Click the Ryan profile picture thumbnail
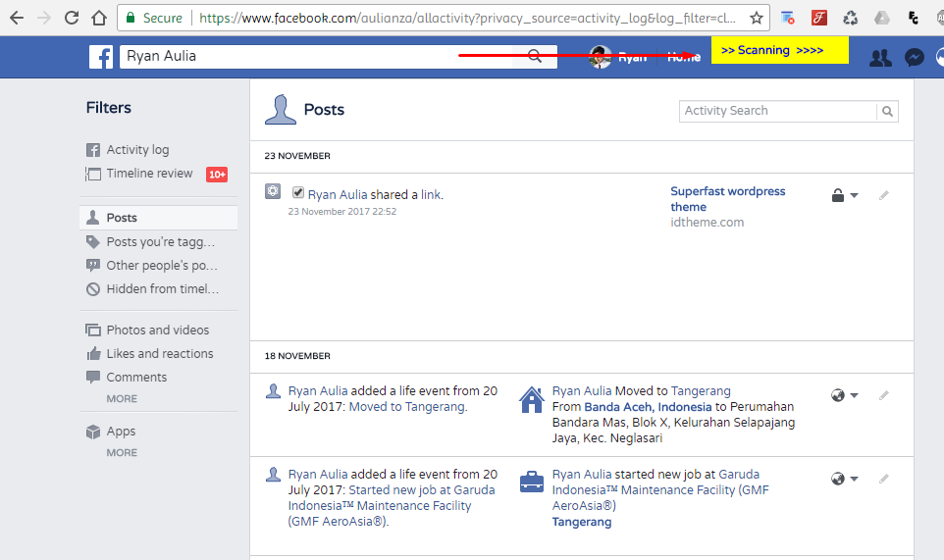 600,57
